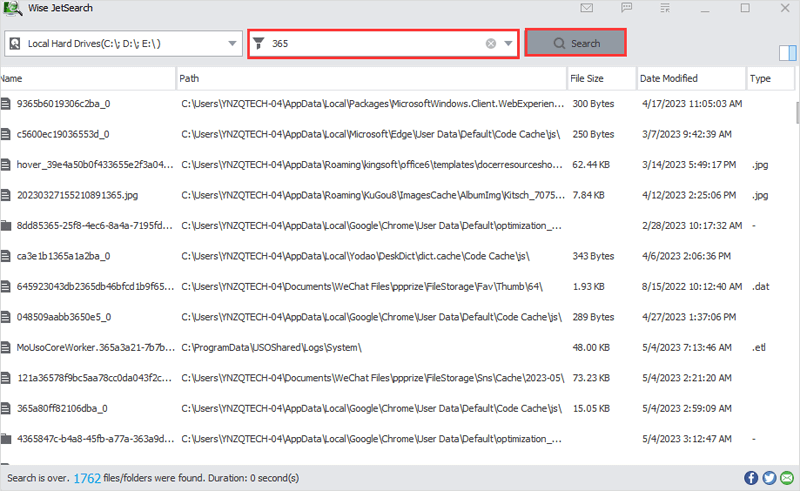Click the file icon of ca3e1b1365a1a2ba_0
This screenshot has height=491, width=800.
(6, 256)
